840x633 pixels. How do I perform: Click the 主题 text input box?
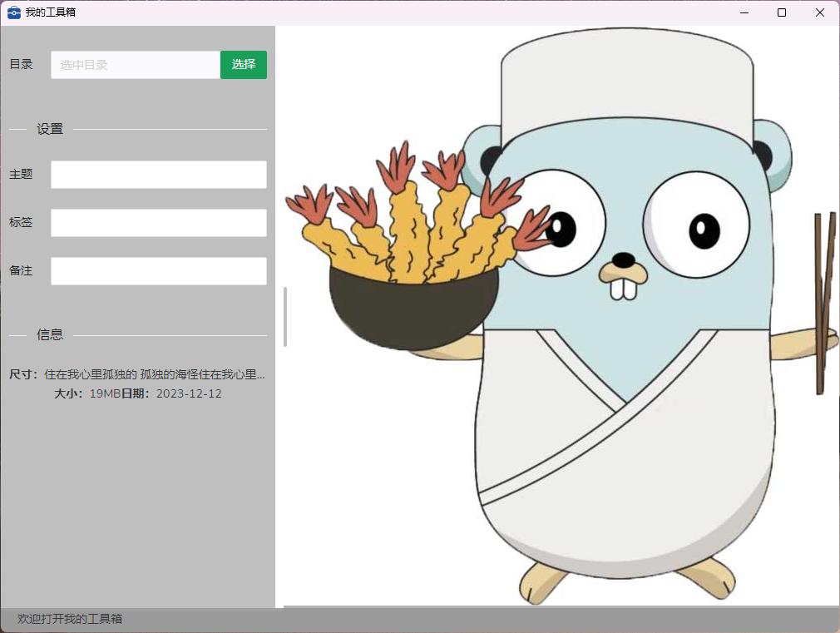coord(158,175)
